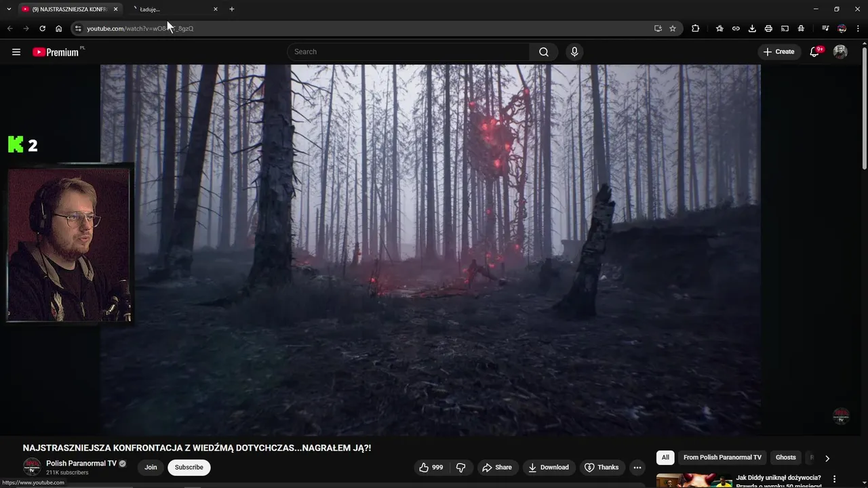Click the Download button
The height and width of the screenshot is (488, 868).
click(x=549, y=467)
